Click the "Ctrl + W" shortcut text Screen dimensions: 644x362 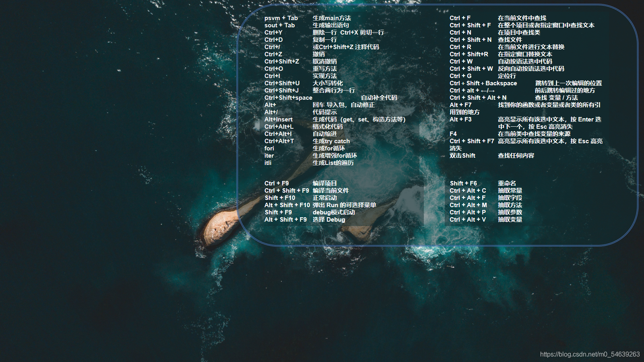[x=461, y=62]
